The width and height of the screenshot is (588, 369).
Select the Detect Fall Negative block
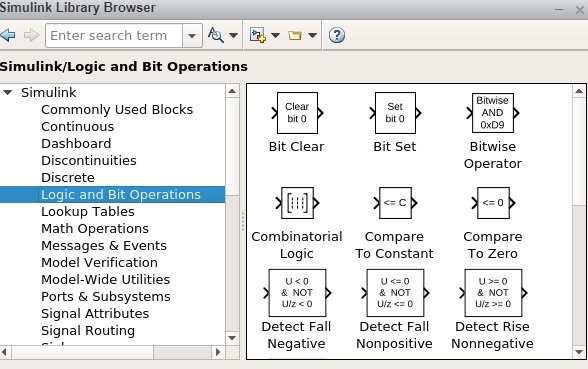[x=297, y=293]
